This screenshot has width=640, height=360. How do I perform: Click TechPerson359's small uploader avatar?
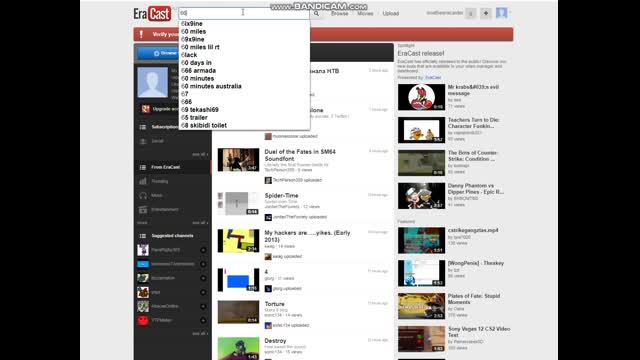click(268, 180)
